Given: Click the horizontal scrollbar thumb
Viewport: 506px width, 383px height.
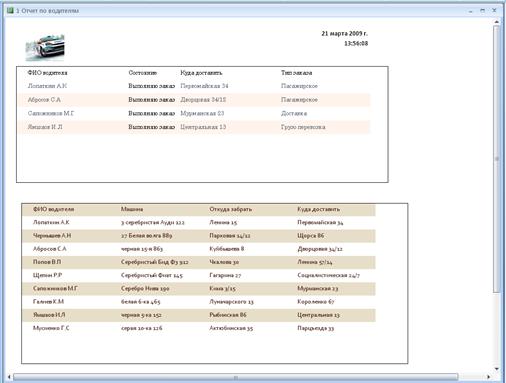Looking at the screenshot, I should click(235, 377).
